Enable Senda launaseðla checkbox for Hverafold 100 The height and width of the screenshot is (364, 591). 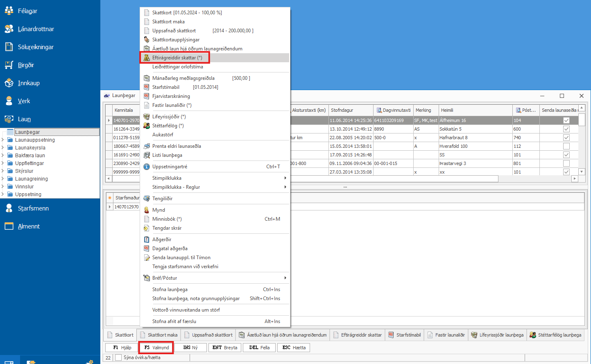(x=566, y=146)
